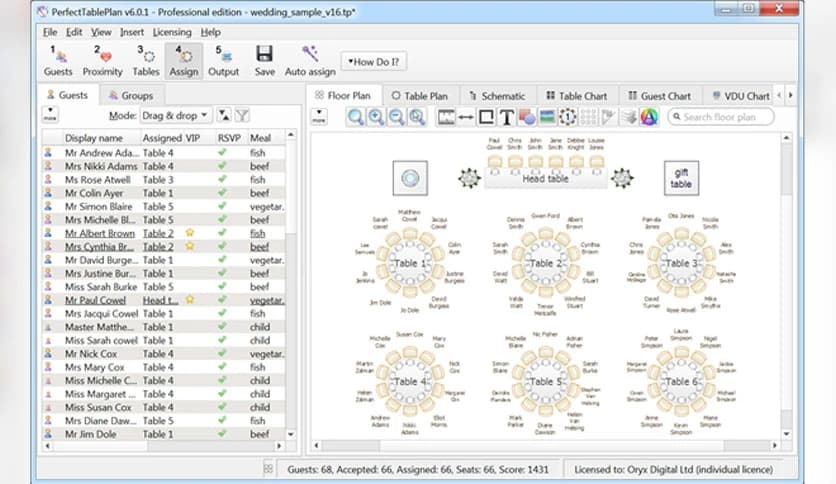This screenshot has height=484, width=836.
Task: Save the plan with the floppy icon
Action: 264,61
